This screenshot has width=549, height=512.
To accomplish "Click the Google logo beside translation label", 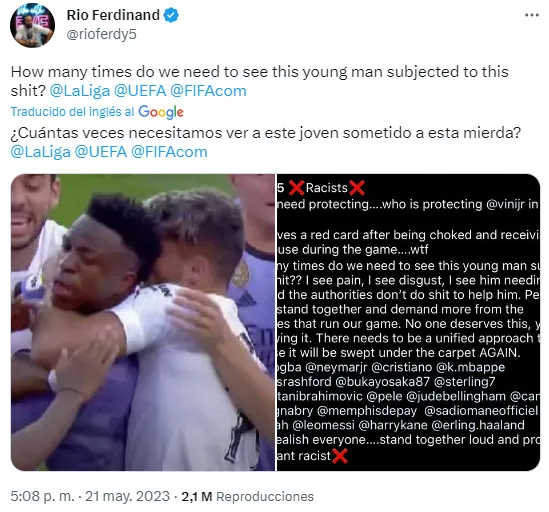I will 161,112.
